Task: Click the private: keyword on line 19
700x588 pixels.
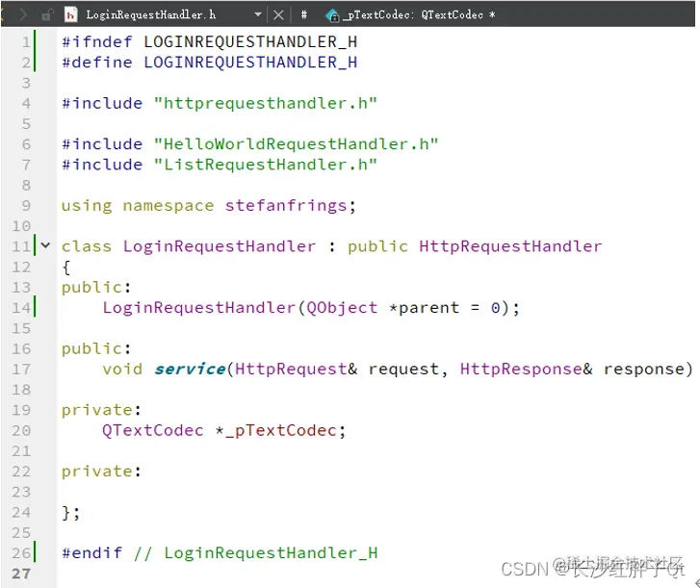Action: [101, 410]
